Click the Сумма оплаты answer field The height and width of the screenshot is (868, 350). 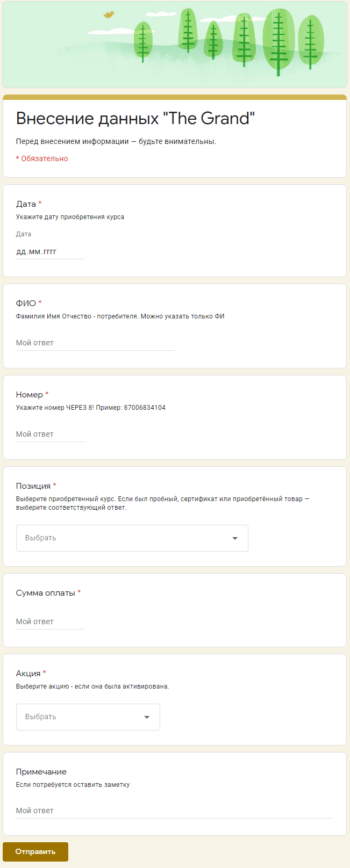[x=51, y=621]
